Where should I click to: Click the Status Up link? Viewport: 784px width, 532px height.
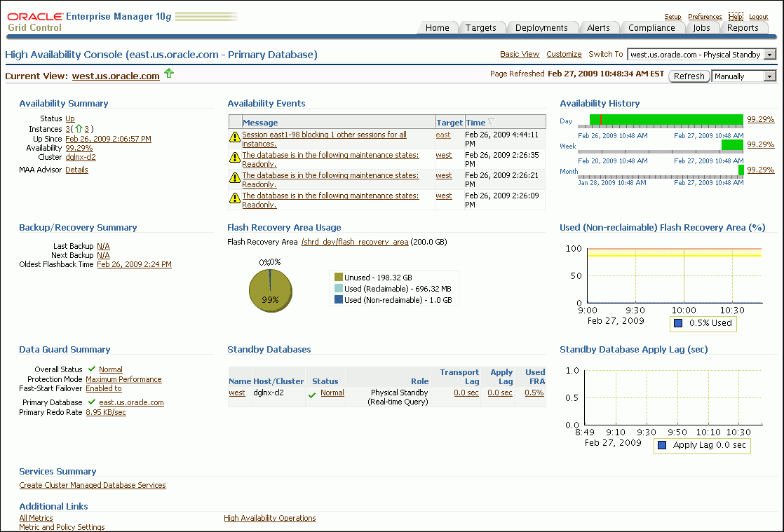pos(70,118)
